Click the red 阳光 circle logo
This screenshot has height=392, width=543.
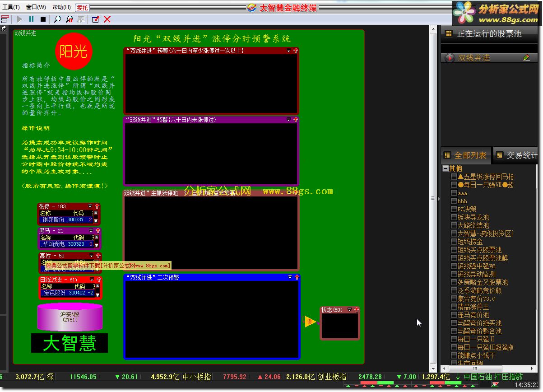74,51
